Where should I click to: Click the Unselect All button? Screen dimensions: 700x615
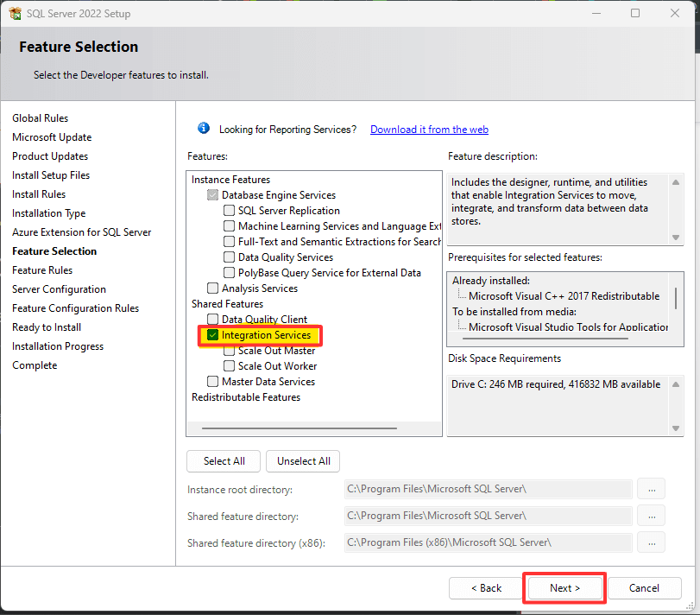coord(303,461)
